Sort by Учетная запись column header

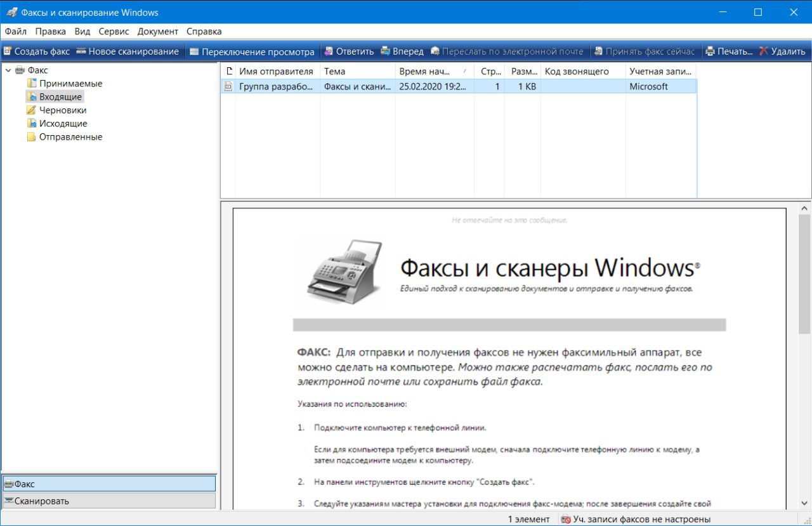coord(661,71)
